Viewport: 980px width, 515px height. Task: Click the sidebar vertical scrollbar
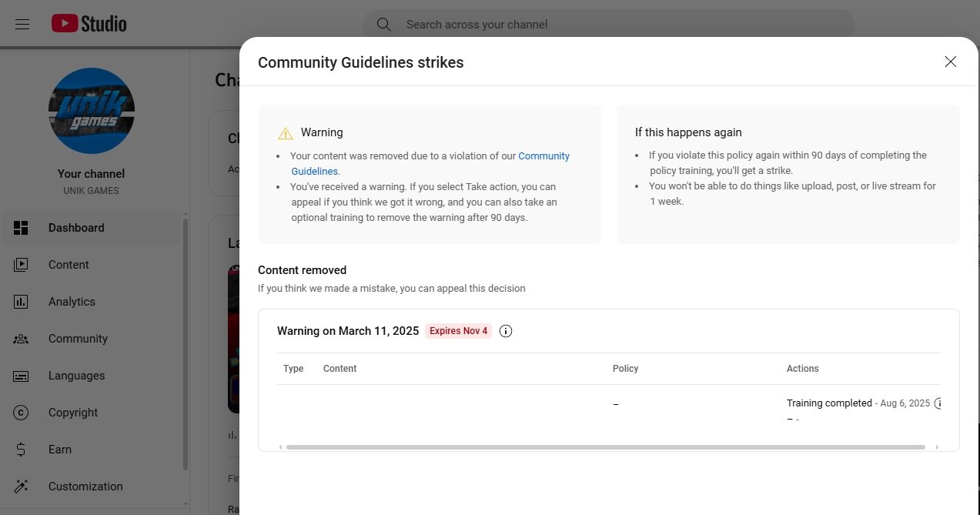(185, 344)
